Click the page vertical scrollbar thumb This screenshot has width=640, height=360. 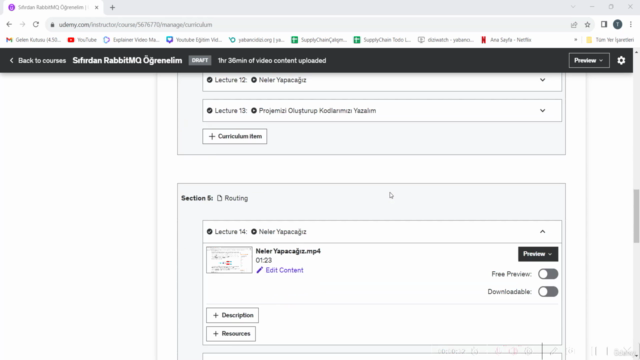coord(636,215)
